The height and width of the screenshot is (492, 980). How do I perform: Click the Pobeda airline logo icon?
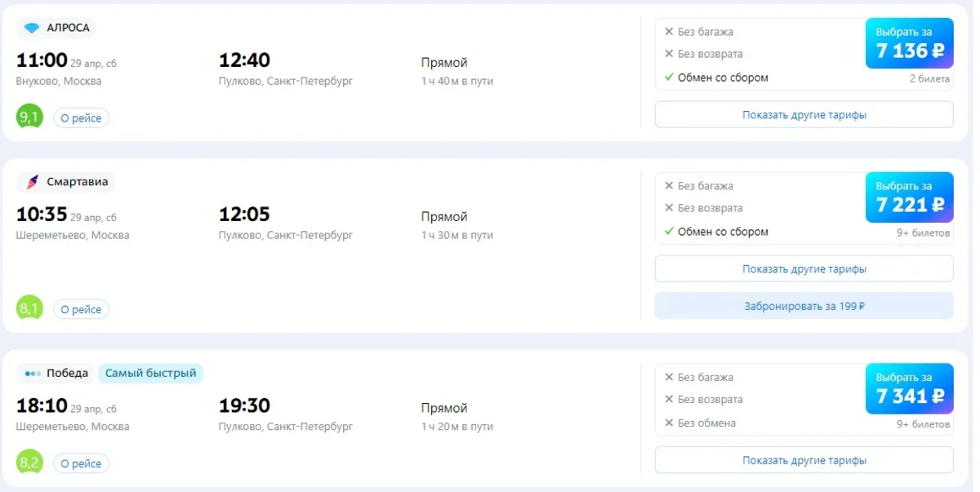coord(33,374)
